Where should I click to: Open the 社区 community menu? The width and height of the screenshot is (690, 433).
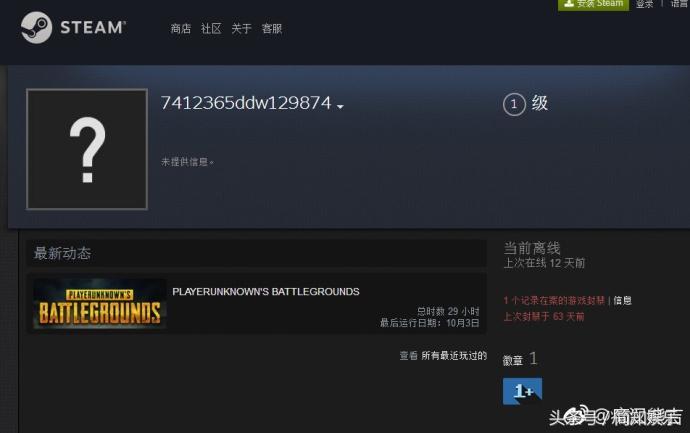point(211,29)
